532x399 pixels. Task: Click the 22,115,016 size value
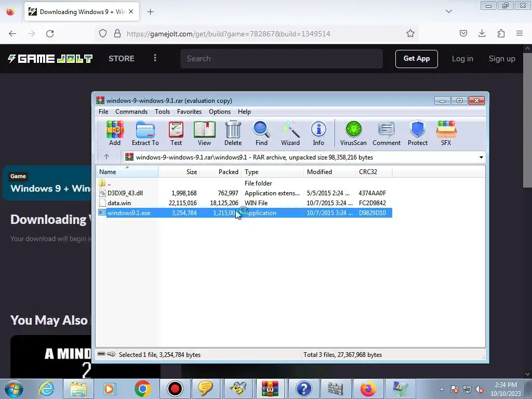pos(182,203)
